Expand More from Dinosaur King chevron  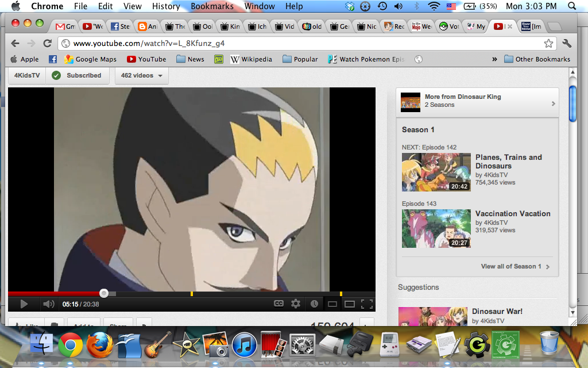point(553,103)
